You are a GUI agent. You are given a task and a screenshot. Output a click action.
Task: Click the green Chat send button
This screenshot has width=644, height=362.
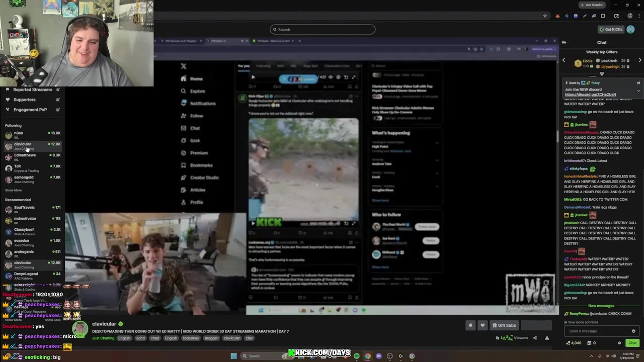pyautogui.click(x=632, y=343)
